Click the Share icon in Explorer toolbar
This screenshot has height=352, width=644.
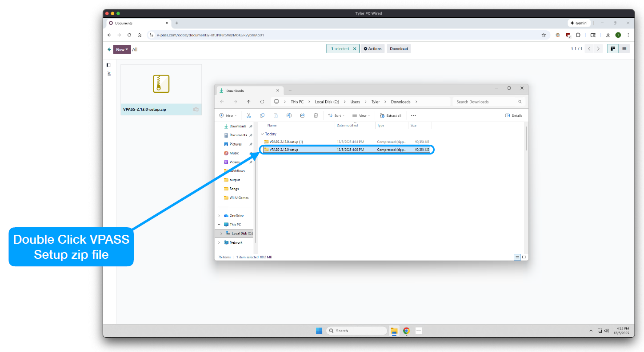302,115
